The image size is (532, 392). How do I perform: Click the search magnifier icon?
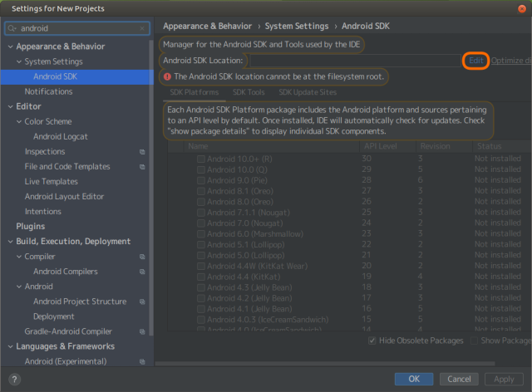click(12, 28)
